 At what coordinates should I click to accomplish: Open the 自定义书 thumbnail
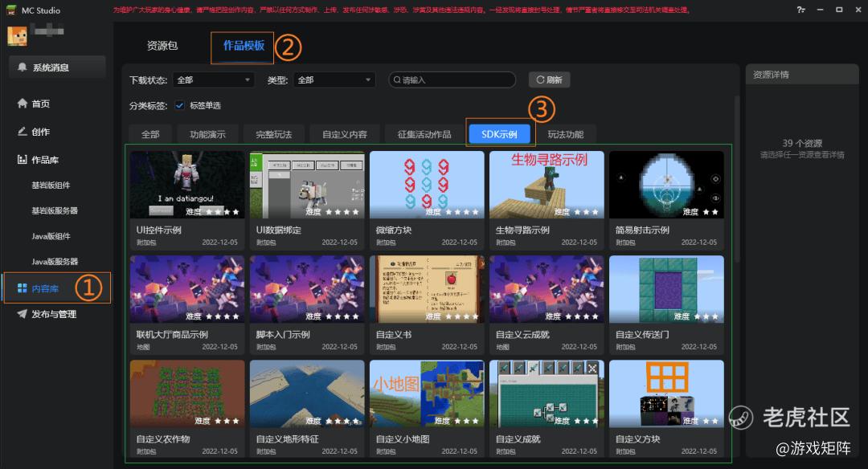pyautogui.click(x=427, y=289)
